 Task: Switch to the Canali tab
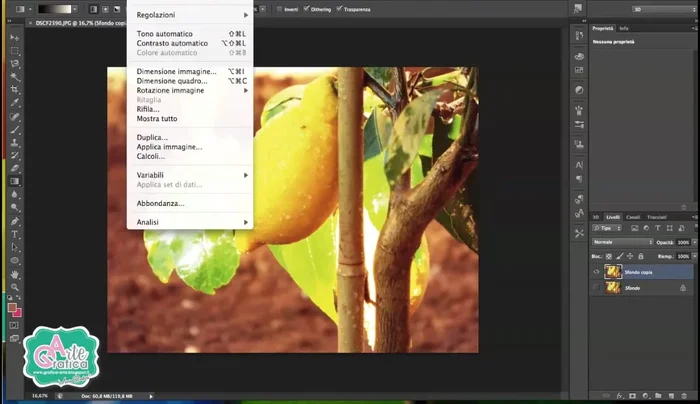coord(633,217)
